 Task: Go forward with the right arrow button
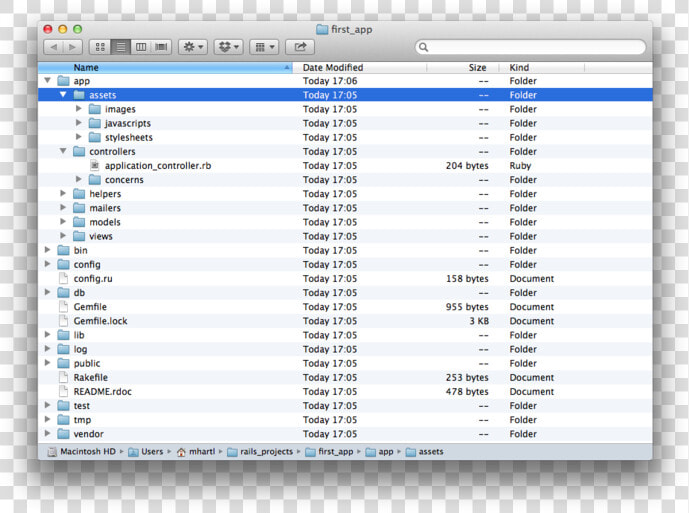(73, 47)
